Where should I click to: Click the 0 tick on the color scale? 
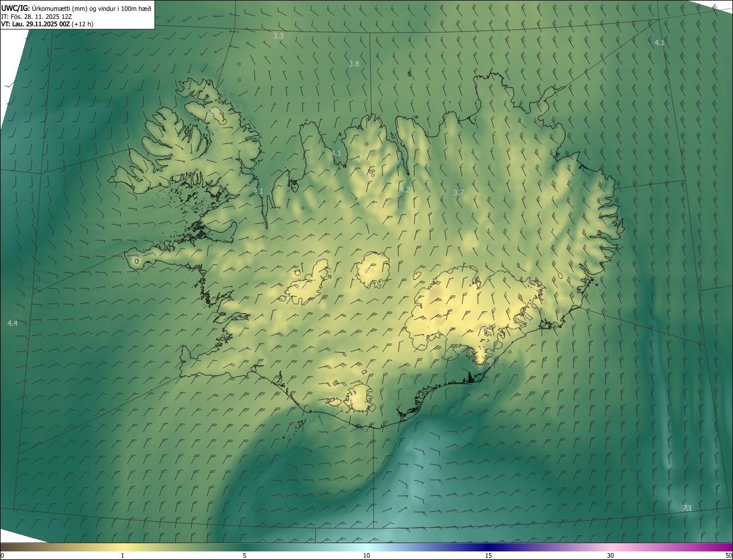pos(2,555)
